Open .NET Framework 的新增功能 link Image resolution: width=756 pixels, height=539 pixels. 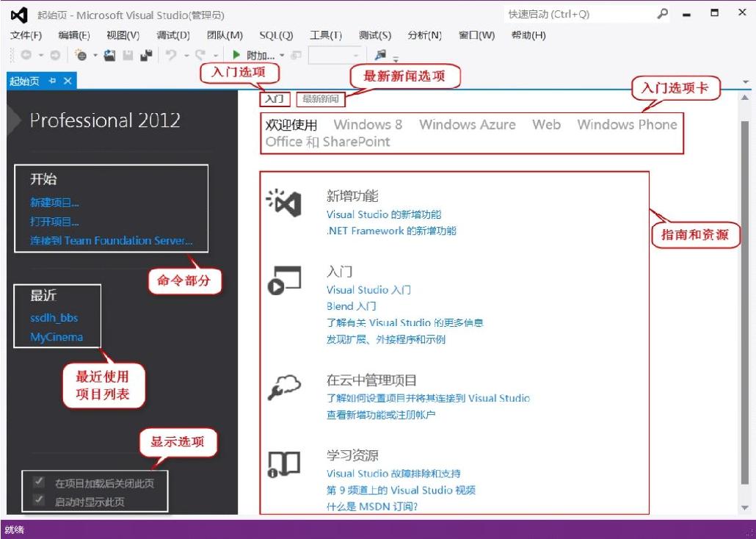click(391, 231)
